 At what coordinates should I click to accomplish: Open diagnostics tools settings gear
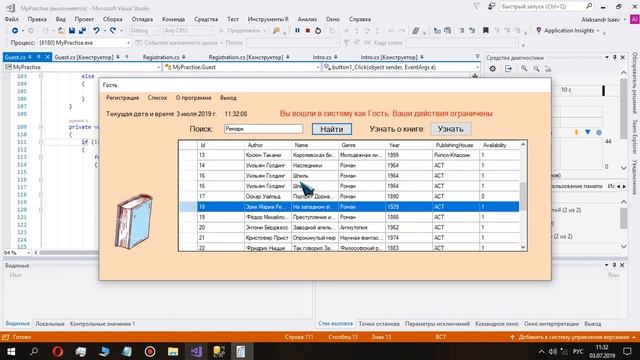point(493,69)
